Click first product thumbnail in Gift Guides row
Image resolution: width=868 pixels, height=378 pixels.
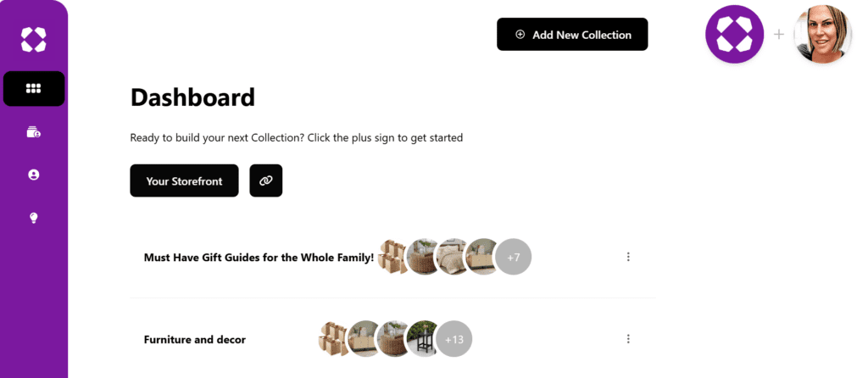(391, 256)
